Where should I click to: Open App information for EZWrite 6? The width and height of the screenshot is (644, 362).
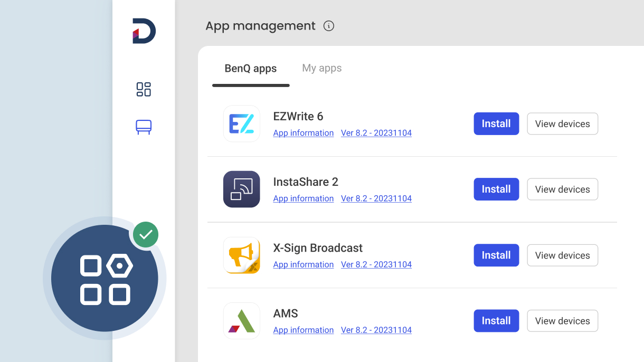pos(303,133)
